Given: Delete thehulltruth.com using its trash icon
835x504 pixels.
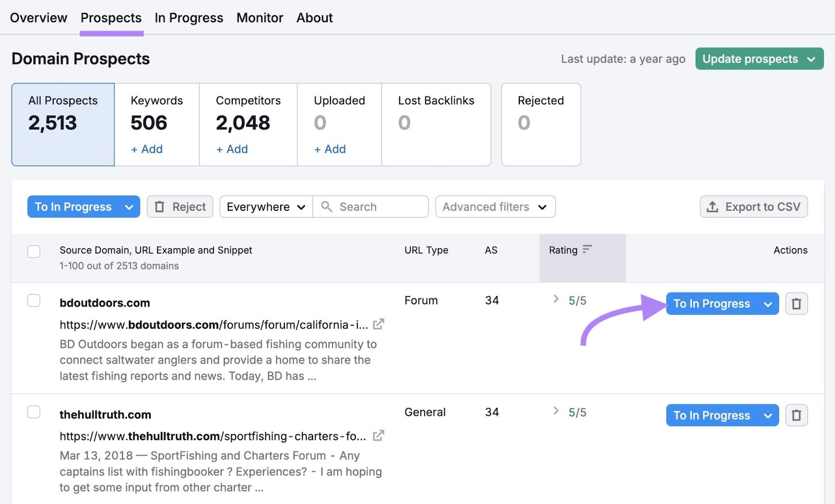Looking at the screenshot, I should [796, 415].
